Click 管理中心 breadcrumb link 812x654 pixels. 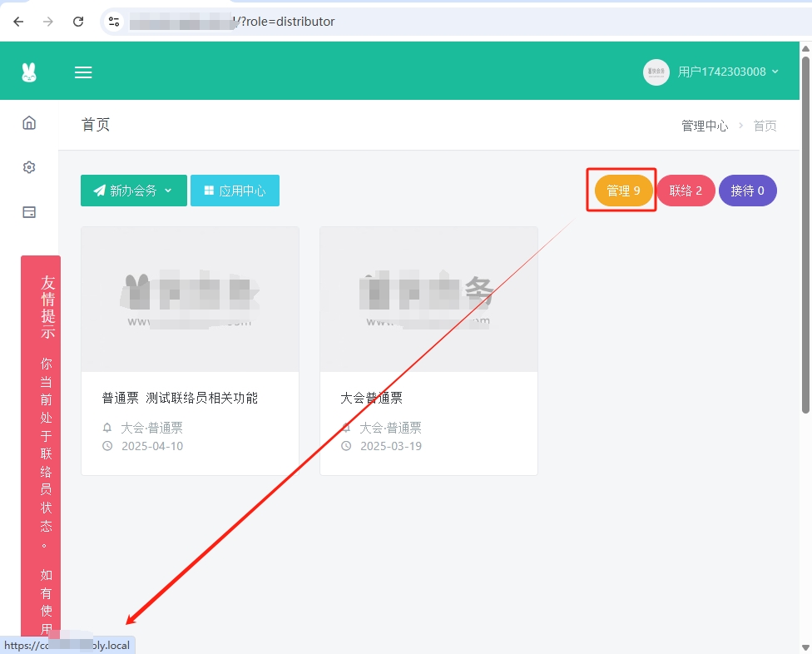(x=704, y=126)
